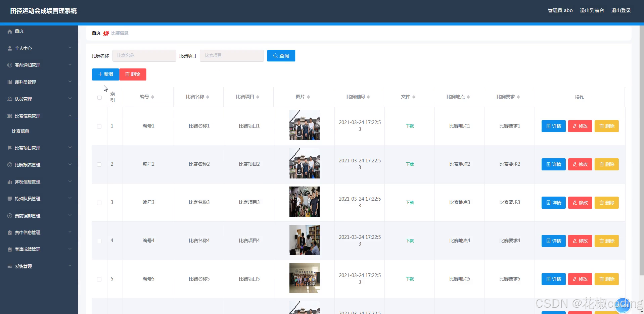Viewport: 644px width, 314px height.
Task: Click the 赛中信息管理 clipboard icon
Action: pyautogui.click(x=10, y=232)
